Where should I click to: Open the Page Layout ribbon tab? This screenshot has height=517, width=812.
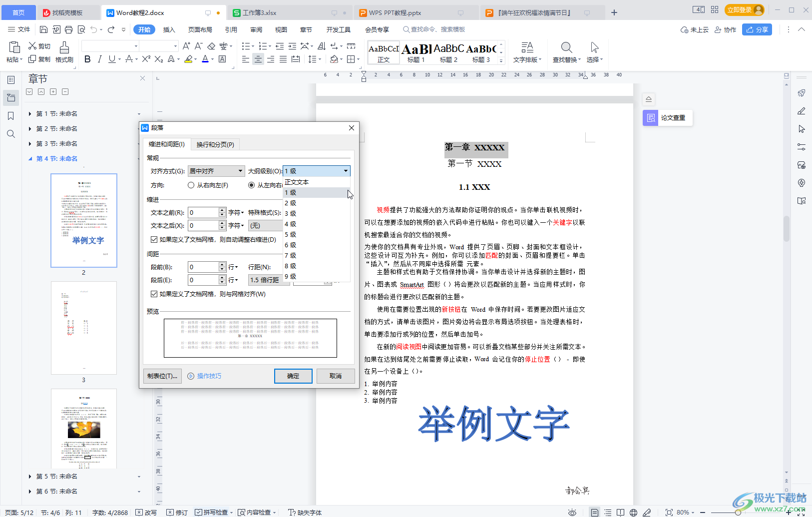point(200,29)
